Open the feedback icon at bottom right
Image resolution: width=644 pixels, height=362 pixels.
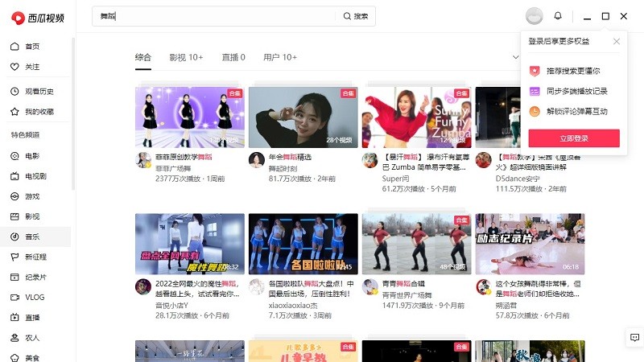click(x=634, y=337)
